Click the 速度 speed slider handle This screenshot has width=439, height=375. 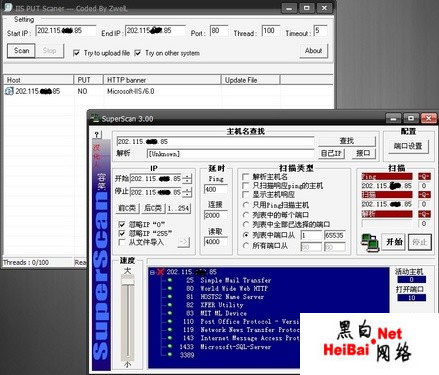click(x=127, y=282)
